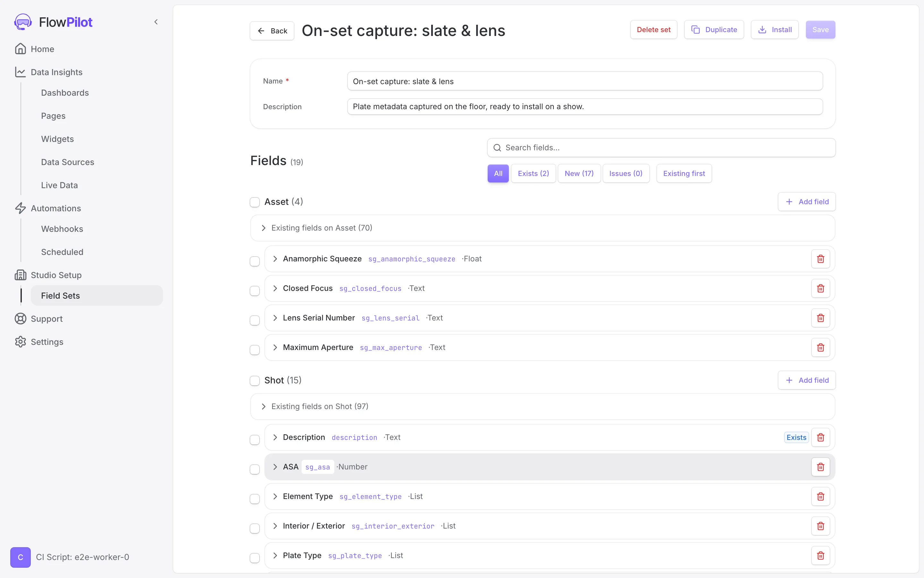
Task: Click the Support lifebuoy icon
Action: (20, 319)
